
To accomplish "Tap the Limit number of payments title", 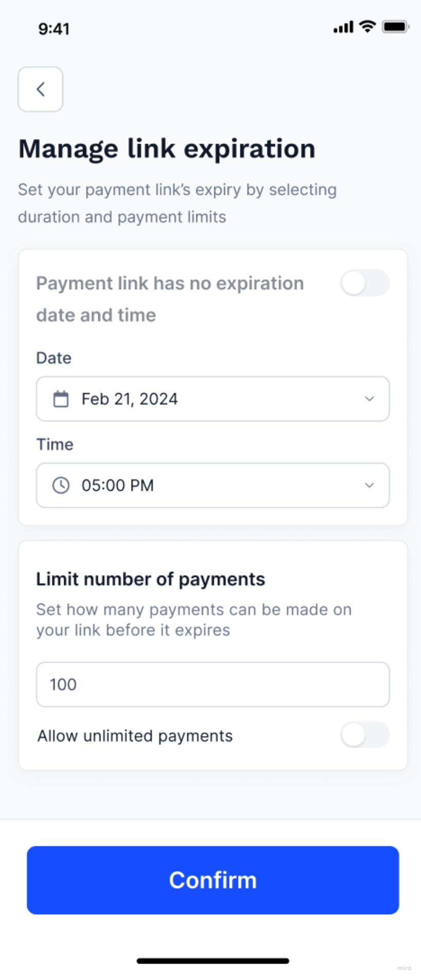I will coord(151,579).
